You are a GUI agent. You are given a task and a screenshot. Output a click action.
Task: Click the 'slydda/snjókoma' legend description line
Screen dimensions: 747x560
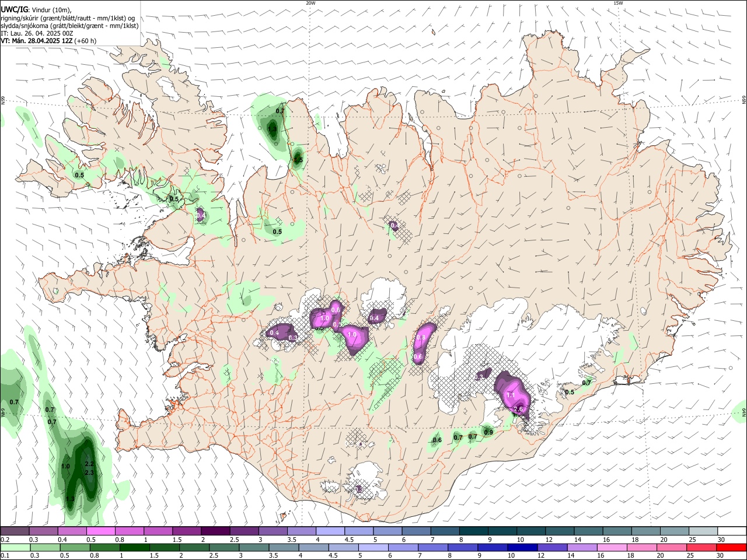[69, 26]
